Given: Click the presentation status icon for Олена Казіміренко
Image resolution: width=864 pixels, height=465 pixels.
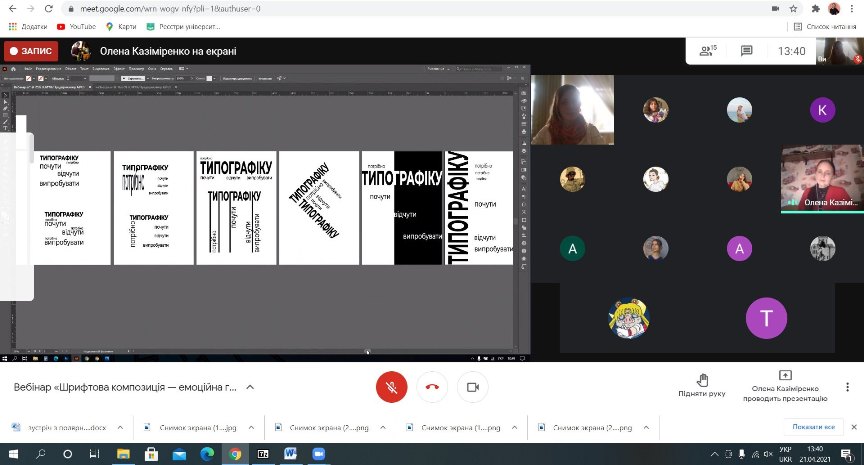Looking at the screenshot, I should (x=783, y=376).
